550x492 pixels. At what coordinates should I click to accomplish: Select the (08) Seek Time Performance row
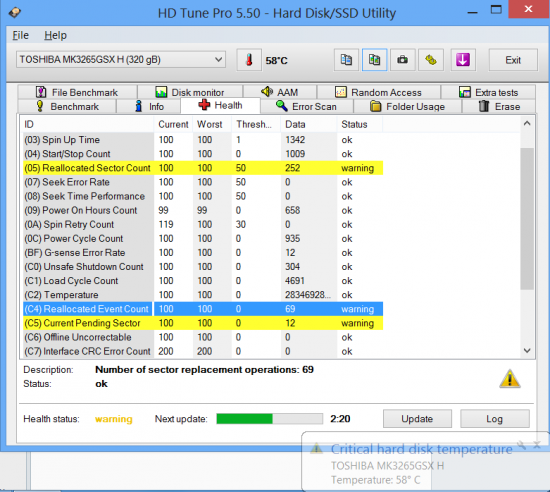point(203,196)
